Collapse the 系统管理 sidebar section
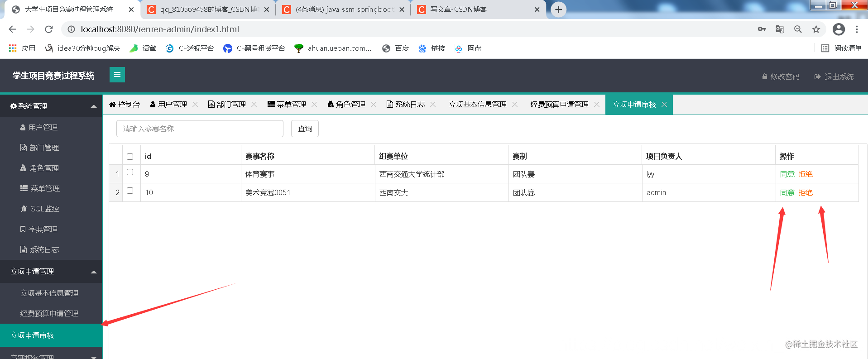The width and height of the screenshot is (868, 359). coord(51,106)
